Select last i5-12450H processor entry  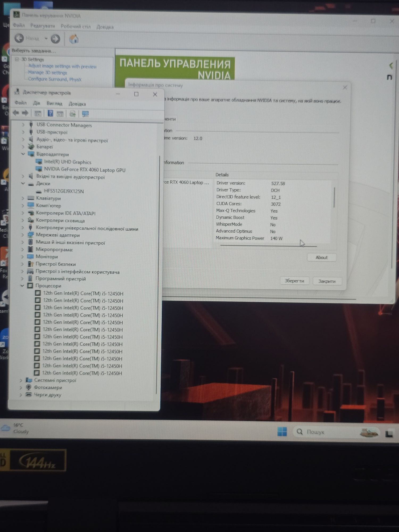82,373
